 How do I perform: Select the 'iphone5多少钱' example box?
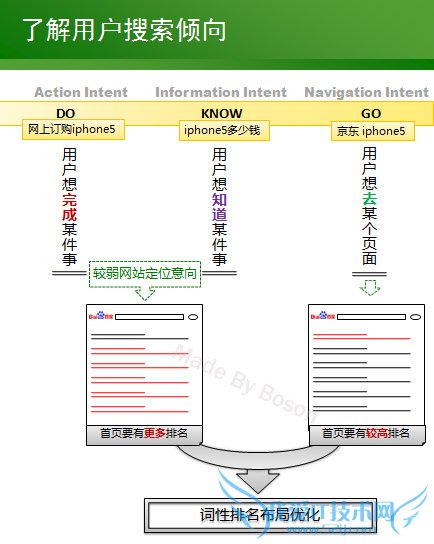tap(224, 130)
